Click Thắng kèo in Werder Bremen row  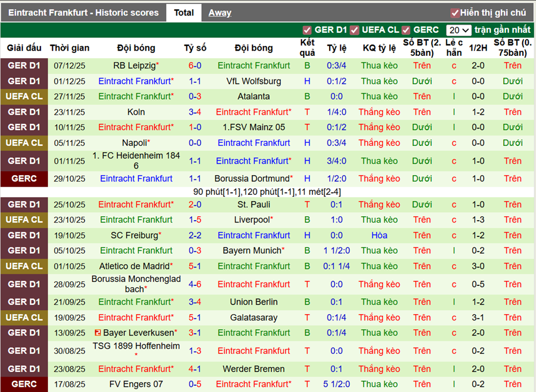click(x=379, y=369)
